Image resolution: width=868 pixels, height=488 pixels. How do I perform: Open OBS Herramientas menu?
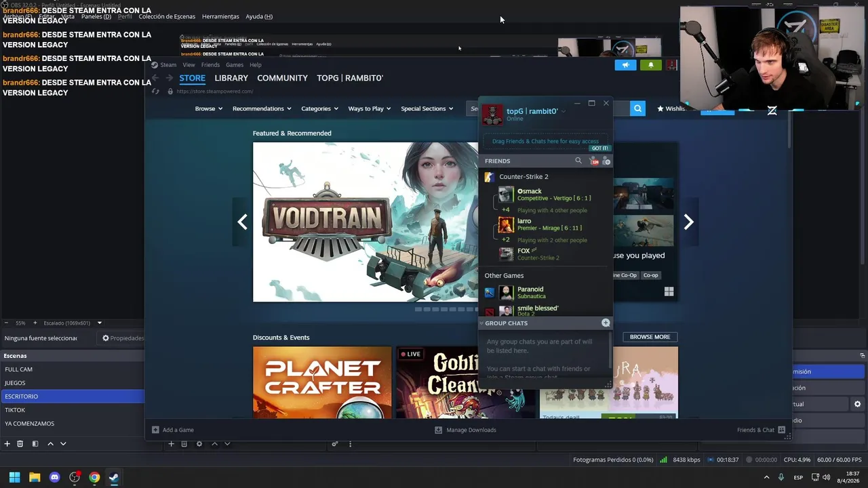coord(220,16)
